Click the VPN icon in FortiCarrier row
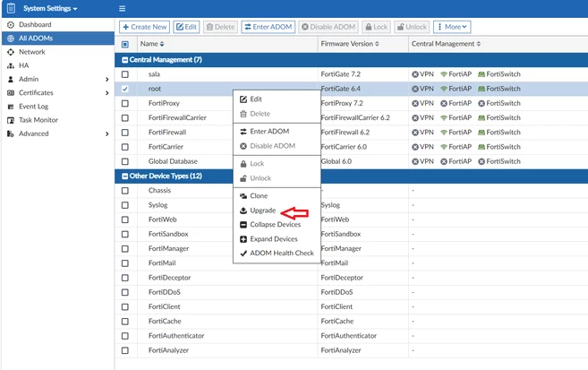The height and width of the screenshot is (370, 588). point(415,147)
